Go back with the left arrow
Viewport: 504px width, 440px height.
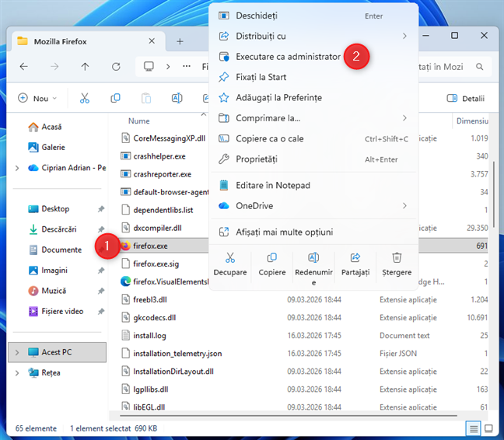coord(24,67)
